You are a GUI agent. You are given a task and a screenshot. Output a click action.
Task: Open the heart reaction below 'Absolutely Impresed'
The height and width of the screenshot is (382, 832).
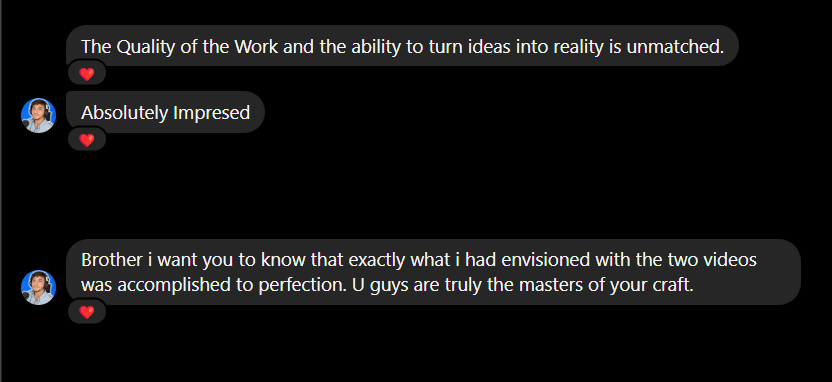(87, 140)
